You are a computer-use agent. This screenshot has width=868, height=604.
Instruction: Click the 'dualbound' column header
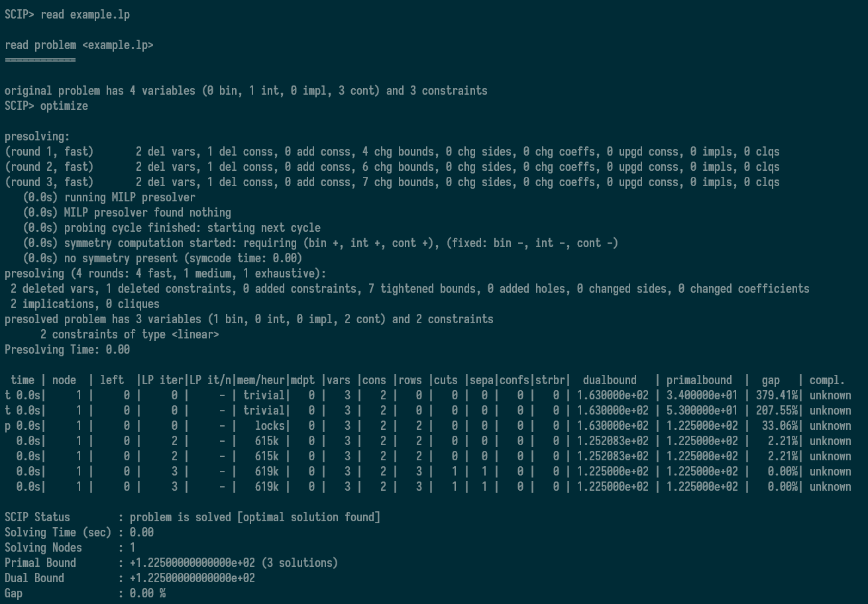(x=609, y=380)
